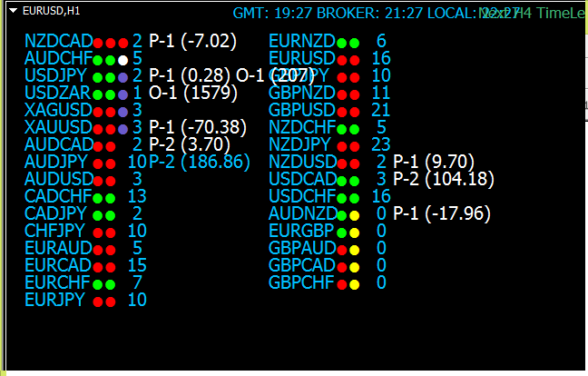Image resolution: width=588 pixels, height=376 pixels.
Task: Select the CADJPY pair label
Action: point(56,213)
